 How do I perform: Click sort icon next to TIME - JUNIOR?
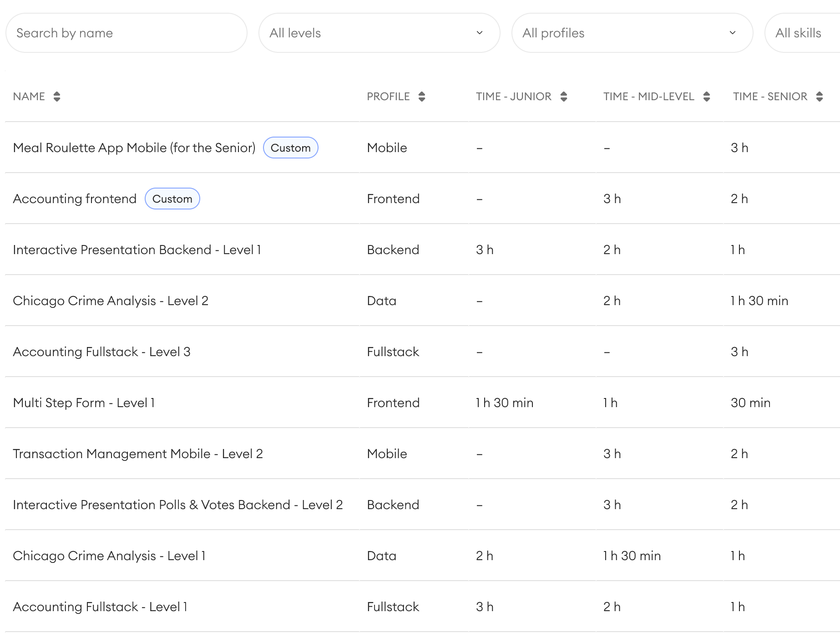[x=564, y=97]
